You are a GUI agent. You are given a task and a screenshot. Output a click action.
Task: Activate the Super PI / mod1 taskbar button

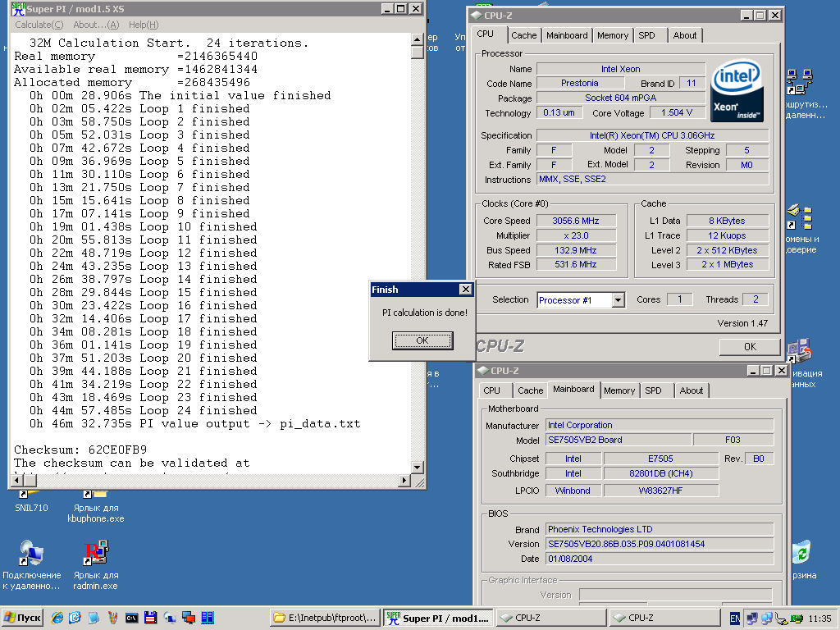click(x=439, y=618)
